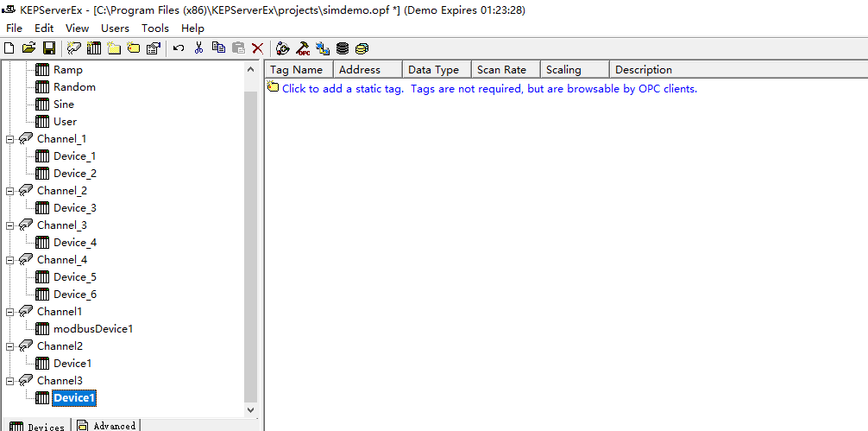
Task: Open the View menu
Action: click(x=77, y=29)
